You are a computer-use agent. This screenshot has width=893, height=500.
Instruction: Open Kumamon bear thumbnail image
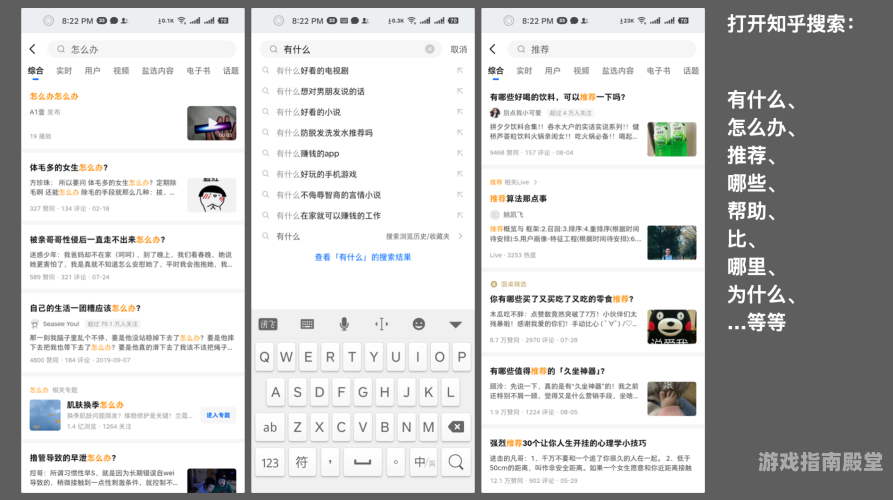pyautogui.click(x=671, y=326)
